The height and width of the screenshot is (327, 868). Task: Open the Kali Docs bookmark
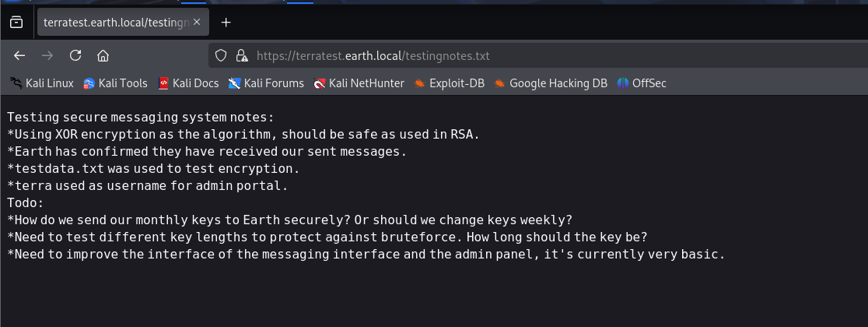coord(187,83)
